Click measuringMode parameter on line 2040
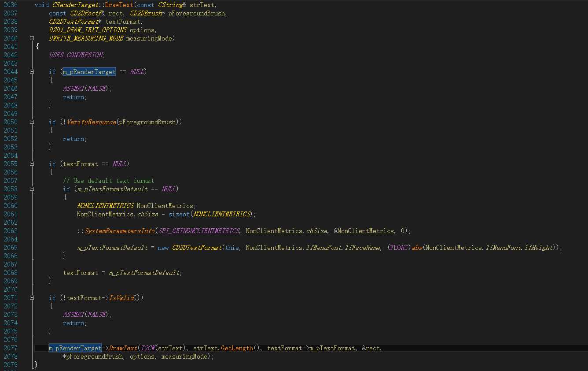This screenshot has width=588, height=371. 149,38
